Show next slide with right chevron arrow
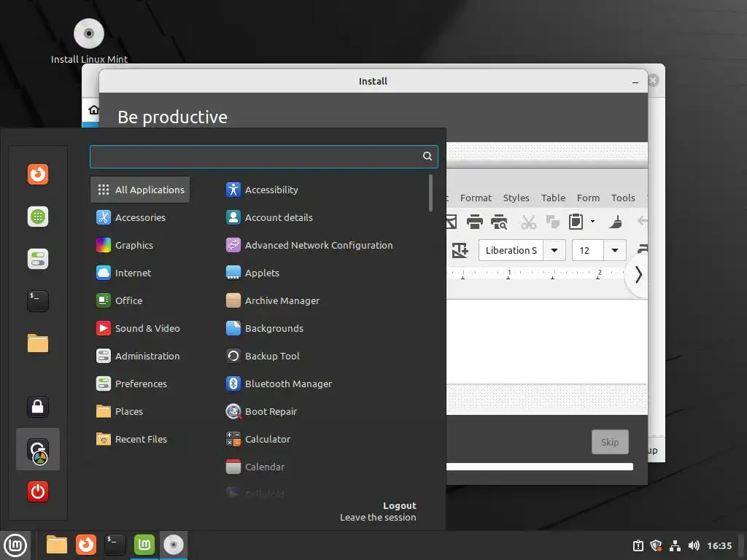 point(638,275)
